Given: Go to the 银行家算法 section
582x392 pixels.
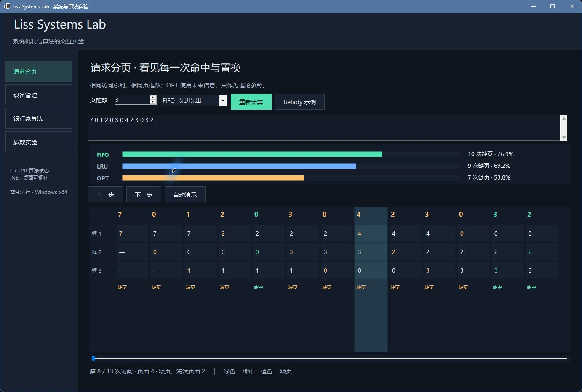Looking at the screenshot, I should [x=39, y=118].
